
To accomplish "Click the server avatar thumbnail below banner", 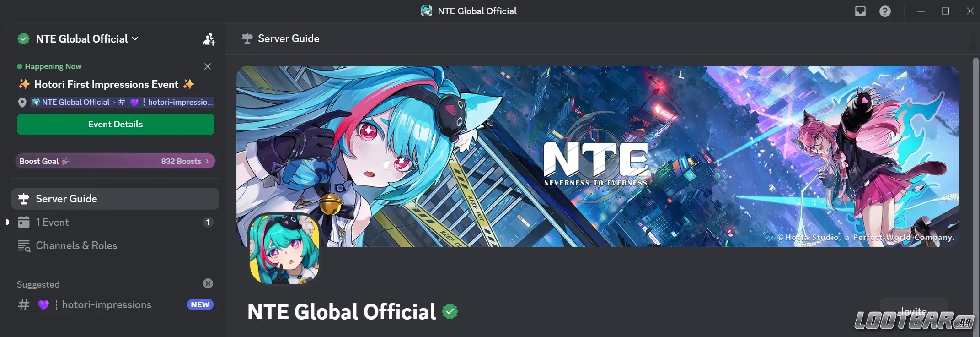I will [284, 249].
